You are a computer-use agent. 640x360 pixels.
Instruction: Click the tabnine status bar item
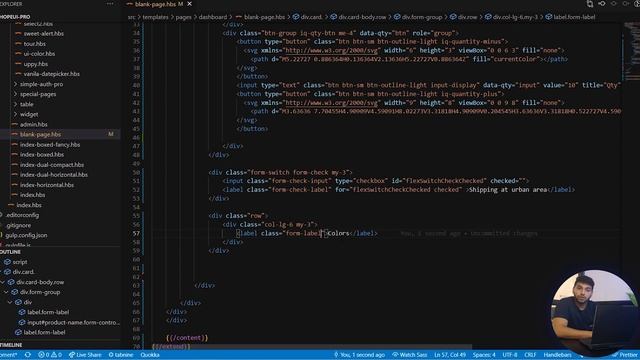121,355
